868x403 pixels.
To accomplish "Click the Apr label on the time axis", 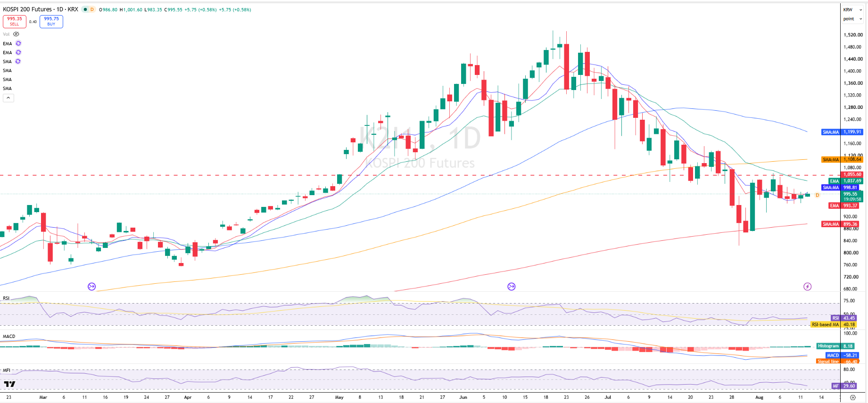I will (188, 397).
